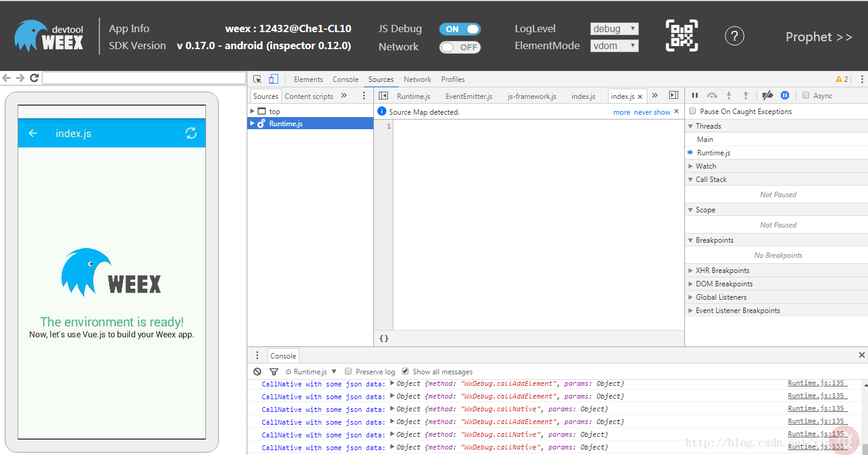868x455 pixels.
Task: Click the 'never show' link
Action: click(652, 112)
